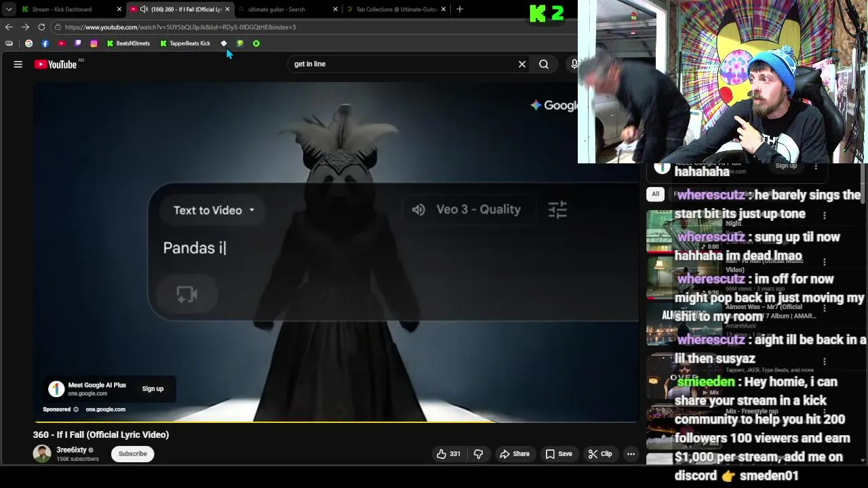
Task: Click the tune settings sliders icon in ad
Action: pos(557,210)
